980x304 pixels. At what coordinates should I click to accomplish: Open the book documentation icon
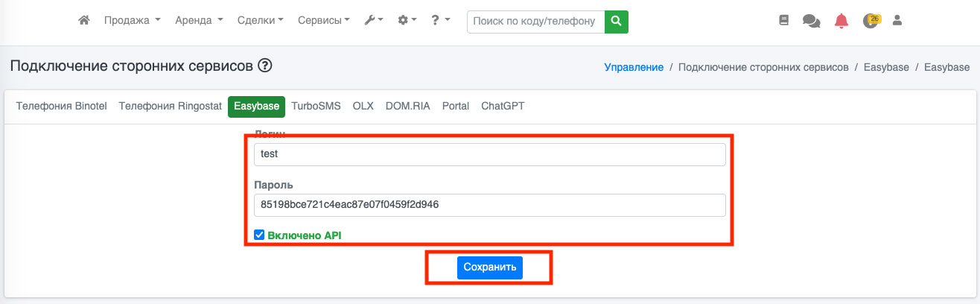pos(783,21)
